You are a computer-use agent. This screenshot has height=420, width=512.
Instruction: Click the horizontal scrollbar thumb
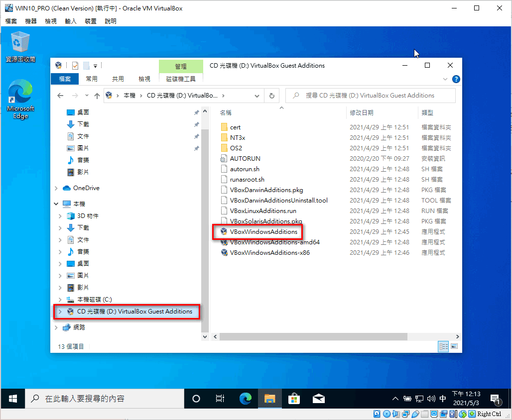point(313,336)
